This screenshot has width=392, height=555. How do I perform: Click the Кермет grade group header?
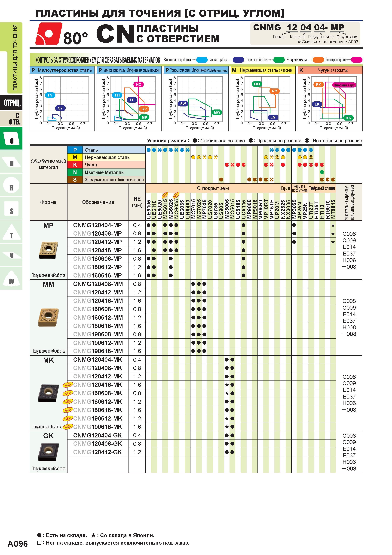(x=285, y=188)
